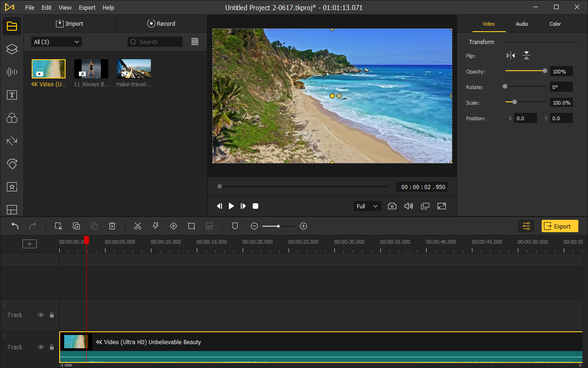The width and height of the screenshot is (588, 368).
Task: Open the Media panel in the sidebar
Action: click(11, 26)
